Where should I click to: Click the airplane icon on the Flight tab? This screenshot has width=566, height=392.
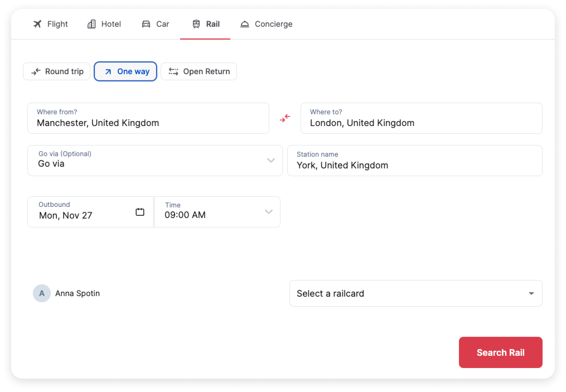(37, 24)
